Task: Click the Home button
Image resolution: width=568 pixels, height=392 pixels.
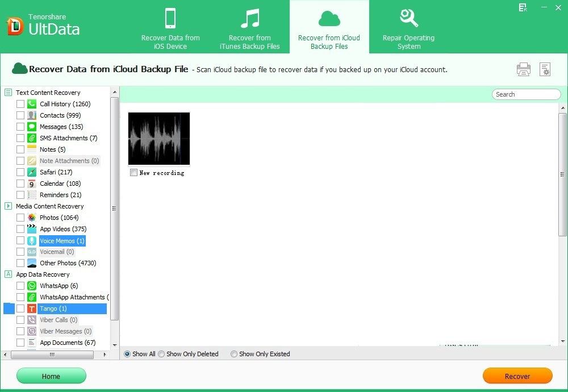Action: pos(51,376)
